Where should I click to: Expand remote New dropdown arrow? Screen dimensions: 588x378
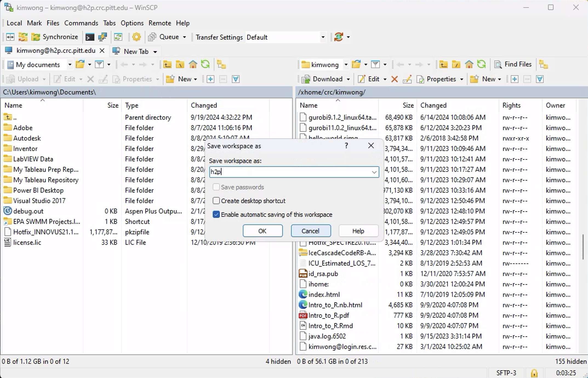(499, 79)
